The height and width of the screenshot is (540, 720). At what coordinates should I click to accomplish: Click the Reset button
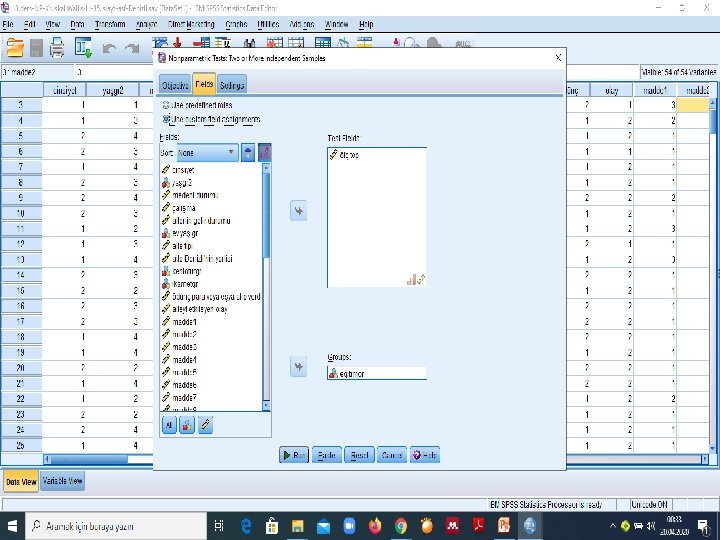coord(360,455)
